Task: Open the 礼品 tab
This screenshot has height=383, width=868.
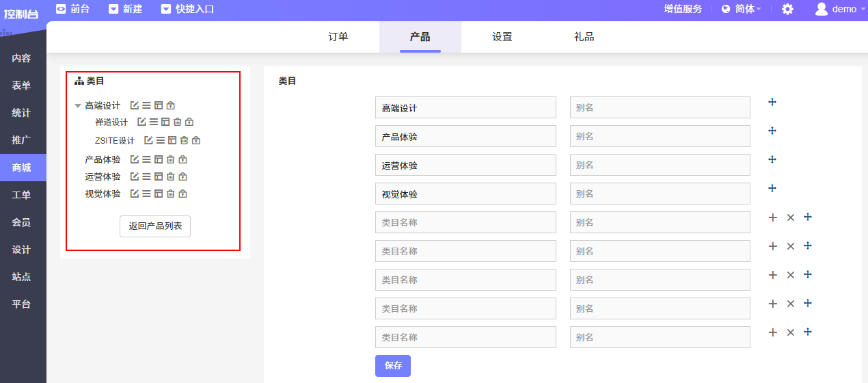Action: [x=584, y=37]
